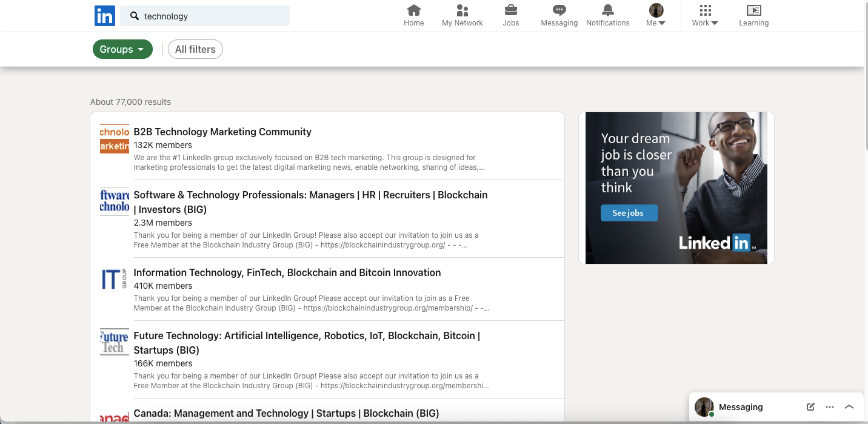Open the Future Technology Artificial Intelligence group

pyautogui.click(x=306, y=335)
